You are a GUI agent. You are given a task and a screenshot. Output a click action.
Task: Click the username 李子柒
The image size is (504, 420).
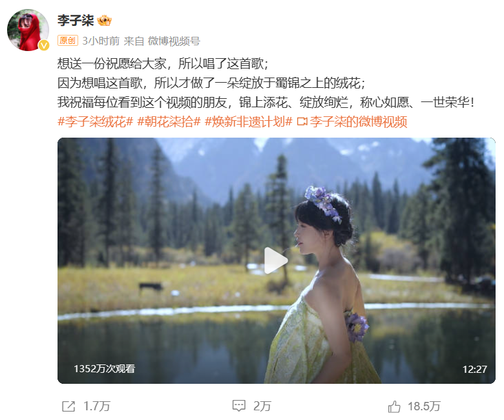(x=76, y=21)
